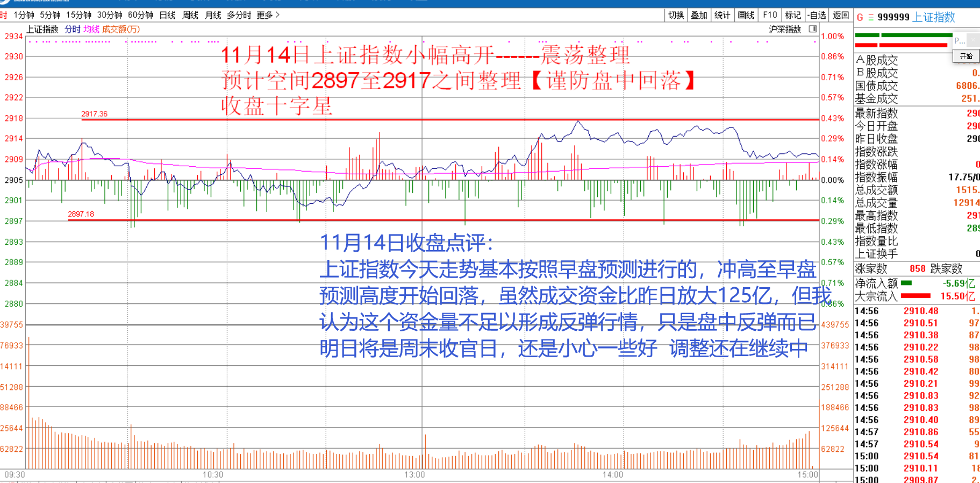Open the 统计 statistics tool
This screenshot has width=980, height=483.
click(x=722, y=15)
